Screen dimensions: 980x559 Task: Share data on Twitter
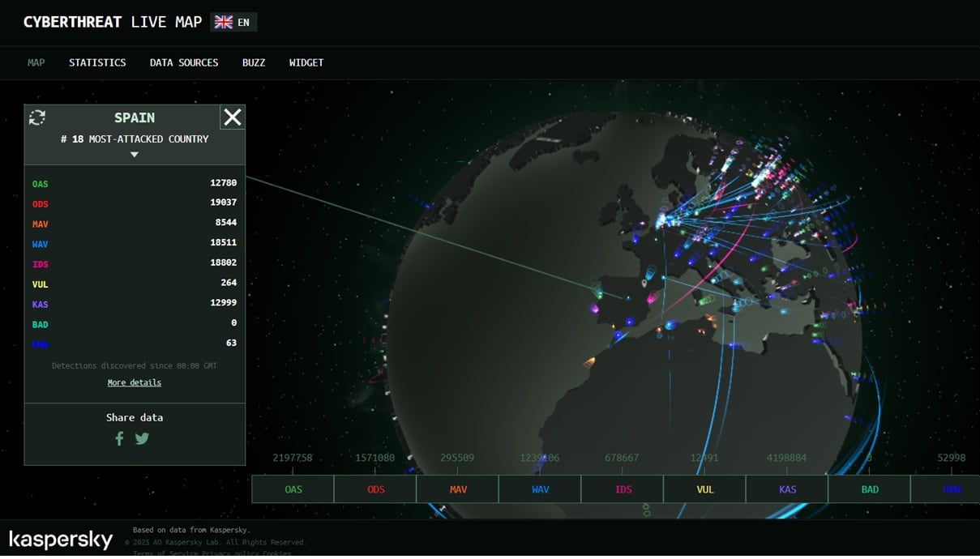[x=142, y=438]
